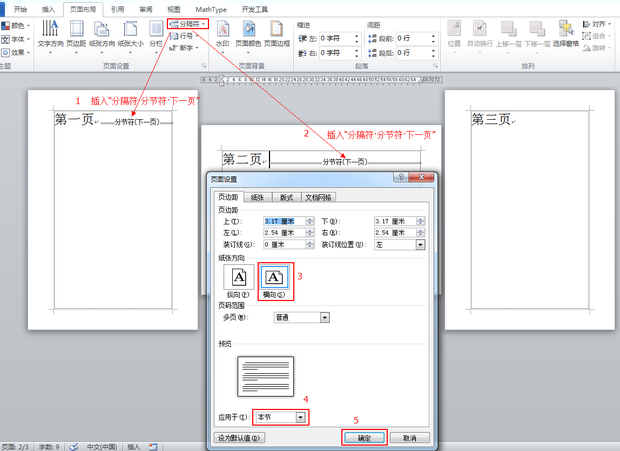This screenshot has width=620, height=451.
Task: Open the Breaks (分隔符) dropdown
Action: click(188, 24)
